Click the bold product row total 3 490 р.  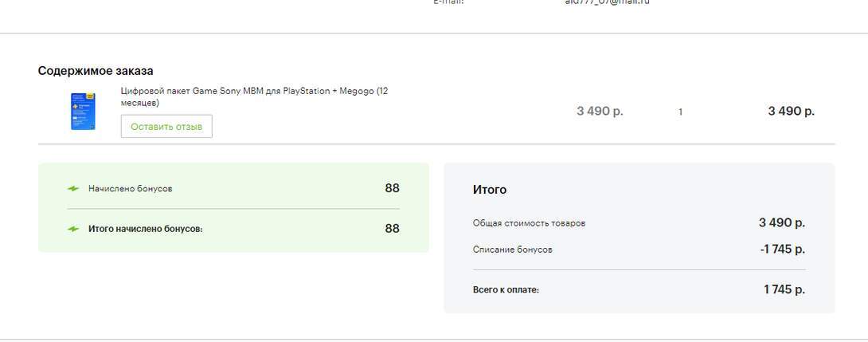coord(791,112)
